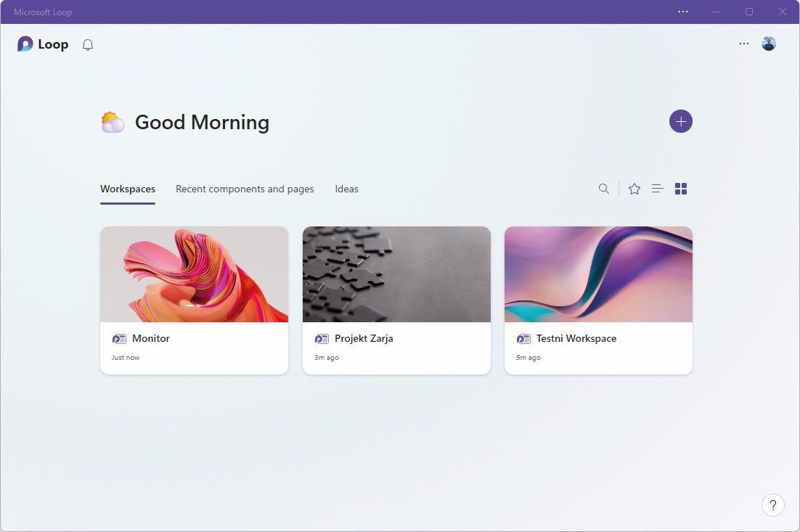The width and height of the screenshot is (800, 532).
Task: Click the Loop wordmark text
Action: [x=53, y=44]
